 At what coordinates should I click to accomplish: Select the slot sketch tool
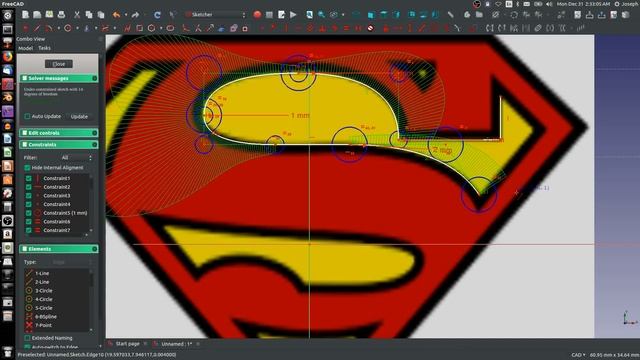170,28
